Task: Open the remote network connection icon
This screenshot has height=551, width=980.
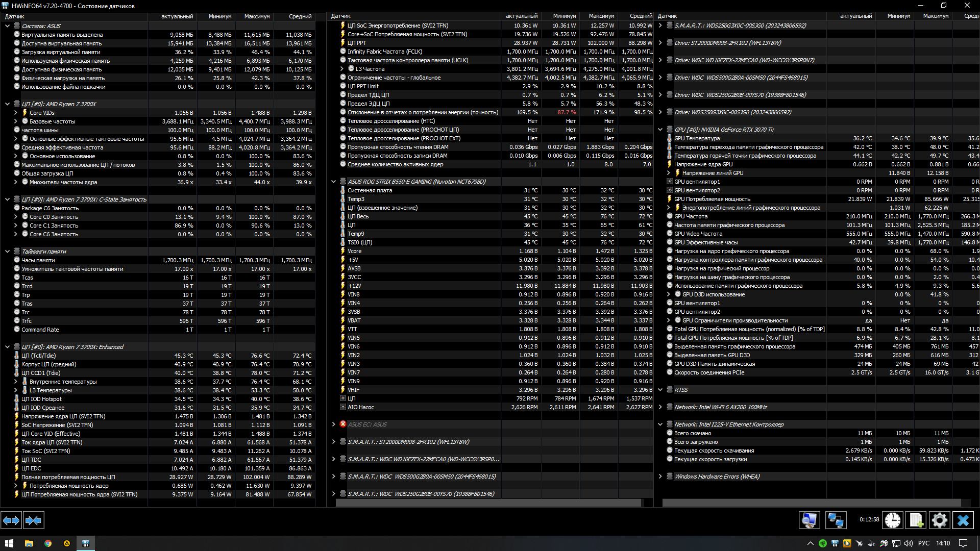Action: (x=836, y=520)
